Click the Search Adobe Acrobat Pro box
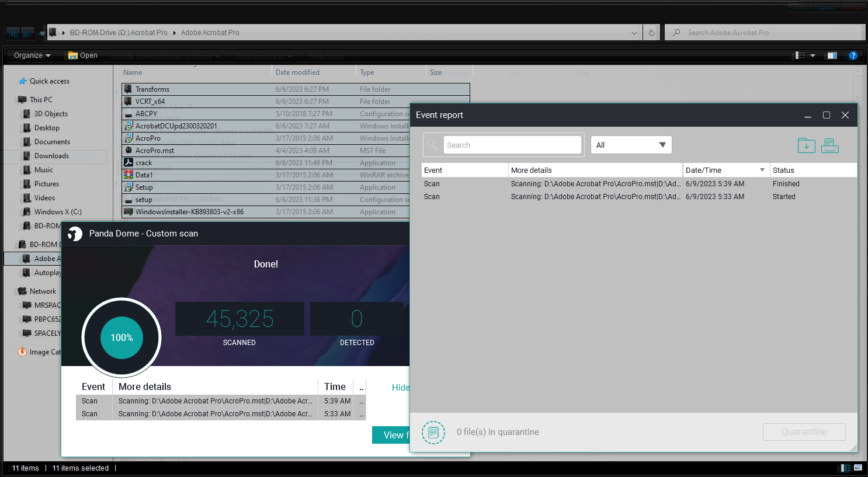Screen dimensions: 868x477 [x=765, y=33]
